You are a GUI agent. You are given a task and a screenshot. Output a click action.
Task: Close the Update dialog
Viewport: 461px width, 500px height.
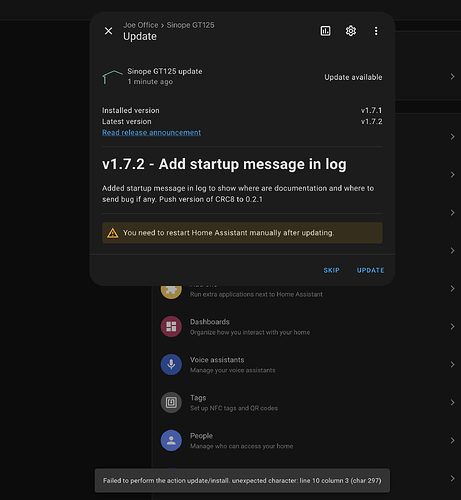tap(108, 31)
